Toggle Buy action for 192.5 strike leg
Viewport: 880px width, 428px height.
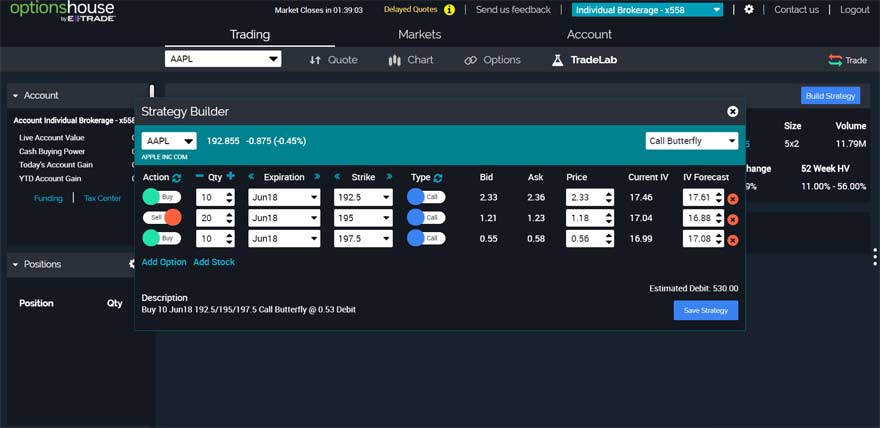pos(162,197)
